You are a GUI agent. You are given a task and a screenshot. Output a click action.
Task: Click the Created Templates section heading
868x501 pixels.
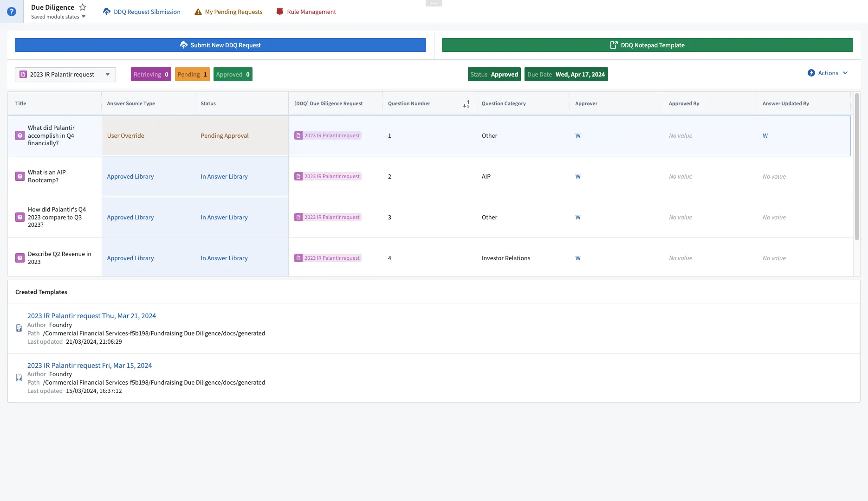[x=41, y=292]
